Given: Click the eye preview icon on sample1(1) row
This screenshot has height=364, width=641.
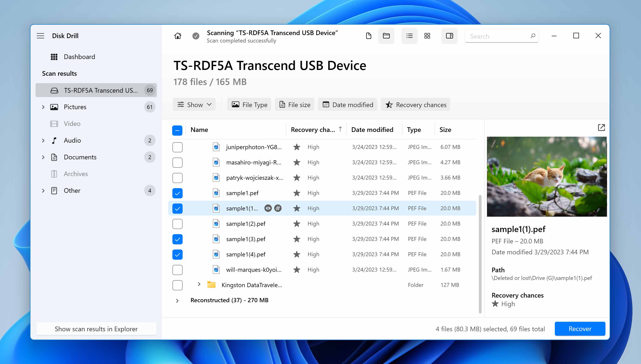Looking at the screenshot, I should pyautogui.click(x=268, y=208).
